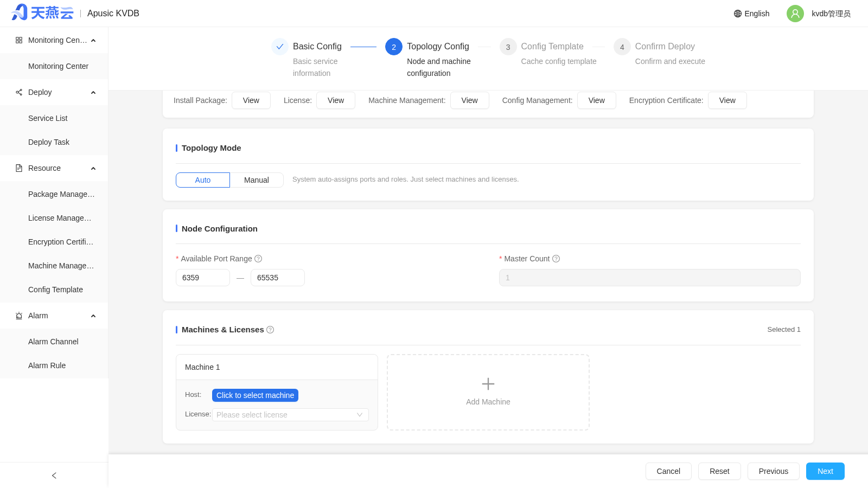Screen dimensions: 868x488
Task: Open Monitoring Center submenu item
Action: (x=54, y=66)
